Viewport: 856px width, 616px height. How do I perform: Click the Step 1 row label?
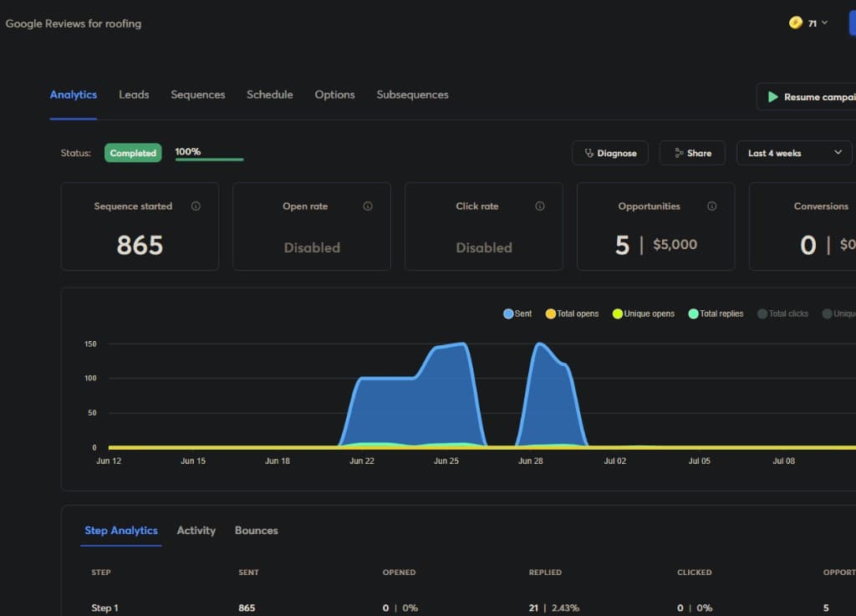click(x=104, y=608)
